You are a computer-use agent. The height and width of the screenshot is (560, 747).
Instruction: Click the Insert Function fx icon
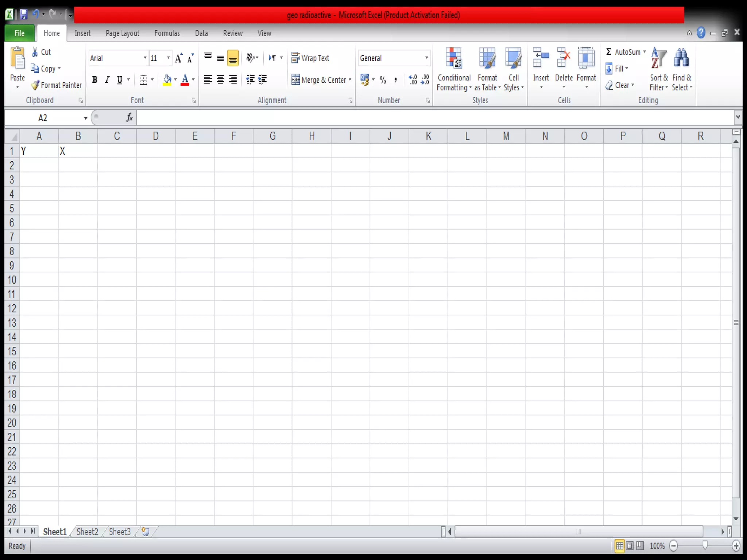pos(129,118)
